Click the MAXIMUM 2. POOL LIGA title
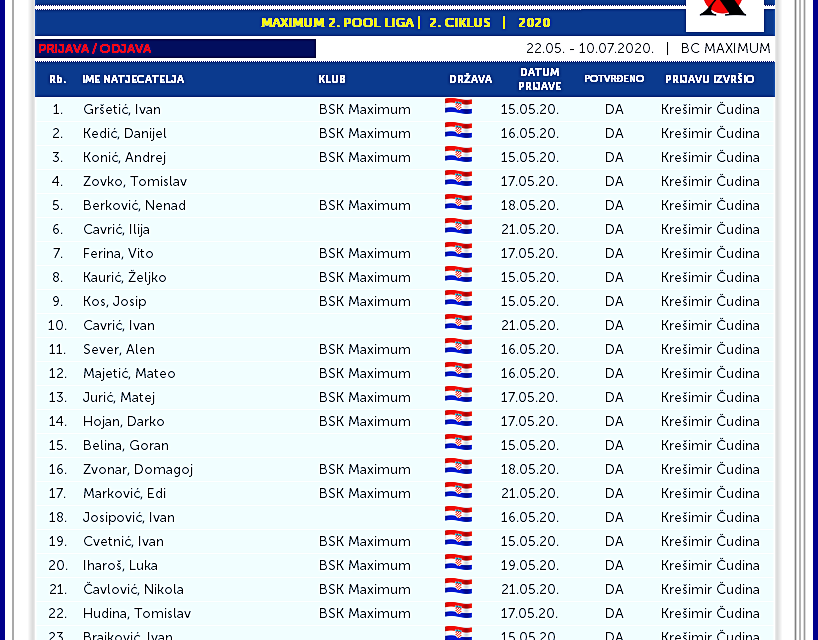This screenshot has height=640, width=818. (338, 23)
